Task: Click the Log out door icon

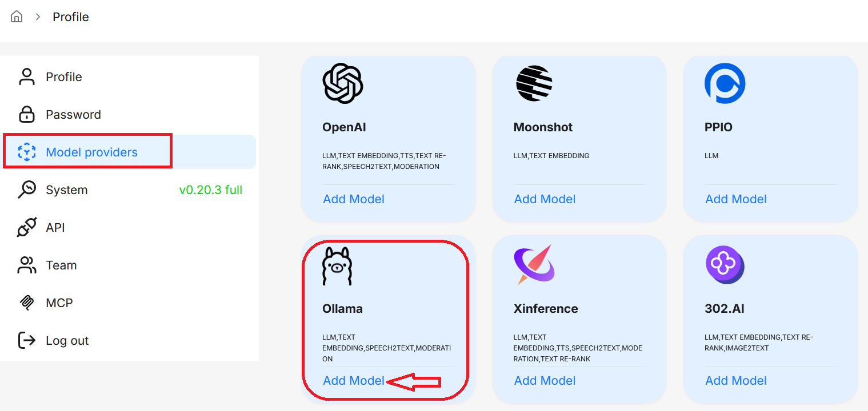Action: click(27, 340)
